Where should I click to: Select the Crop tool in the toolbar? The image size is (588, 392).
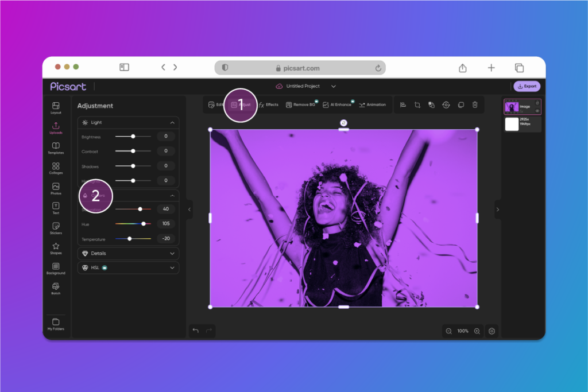tap(417, 105)
